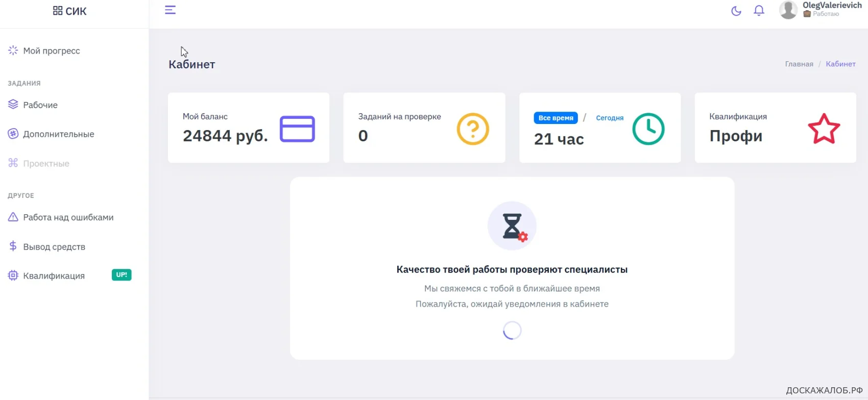Select the 'Все время' time filter

tap(556, 118)
